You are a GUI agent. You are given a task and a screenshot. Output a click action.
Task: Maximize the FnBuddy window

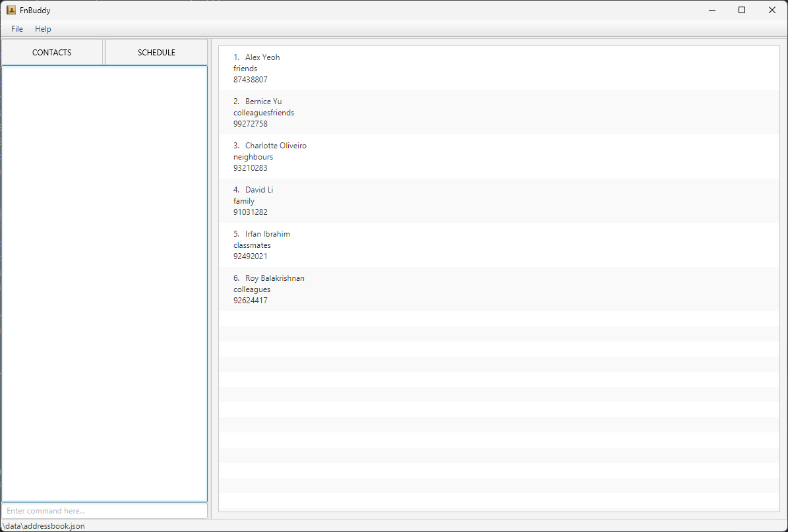point(741,10)
